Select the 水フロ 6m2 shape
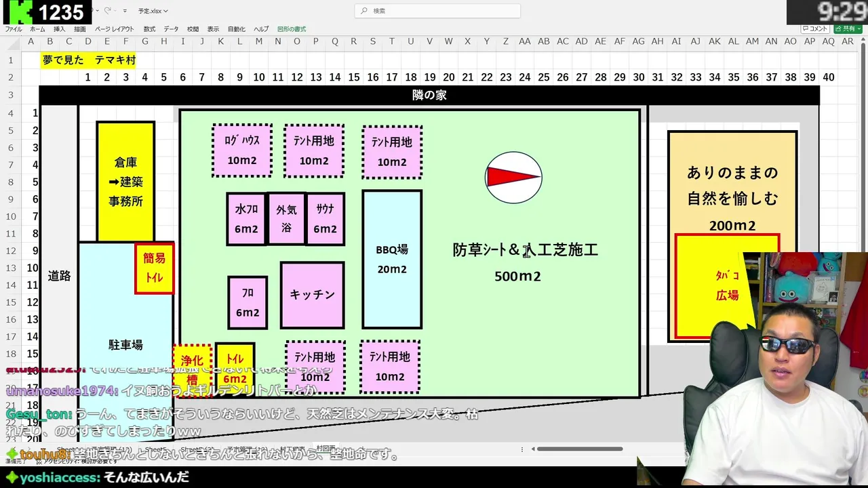 coord(247,219)
